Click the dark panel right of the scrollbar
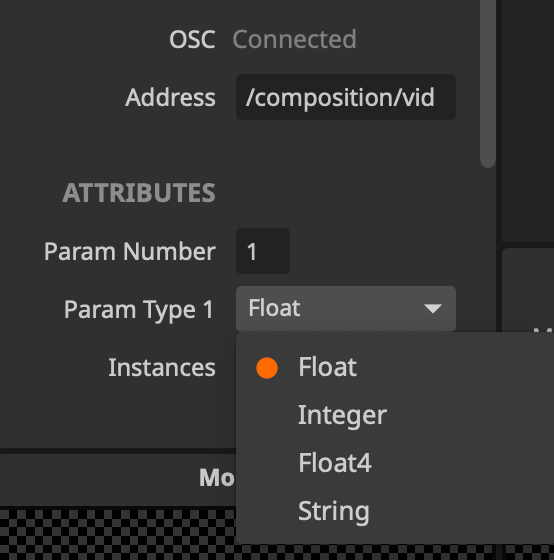The width and height of the screenshot is (554, 560). pyautogui.click(x=528, y=121)
